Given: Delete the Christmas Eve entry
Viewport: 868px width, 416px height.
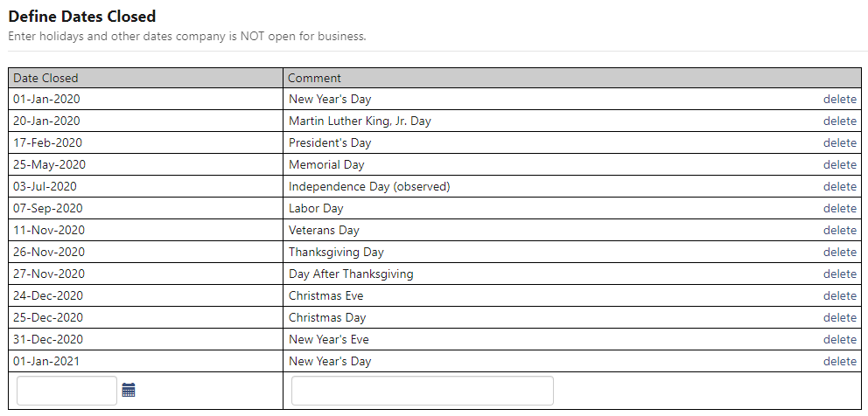Looking at the screenshot, I should (839, 295).
